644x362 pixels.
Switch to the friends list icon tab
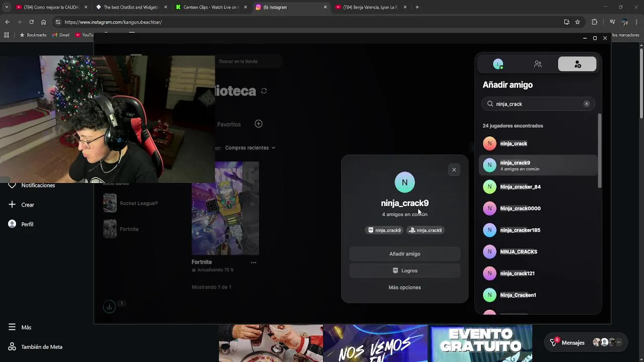tap(538, 64)
